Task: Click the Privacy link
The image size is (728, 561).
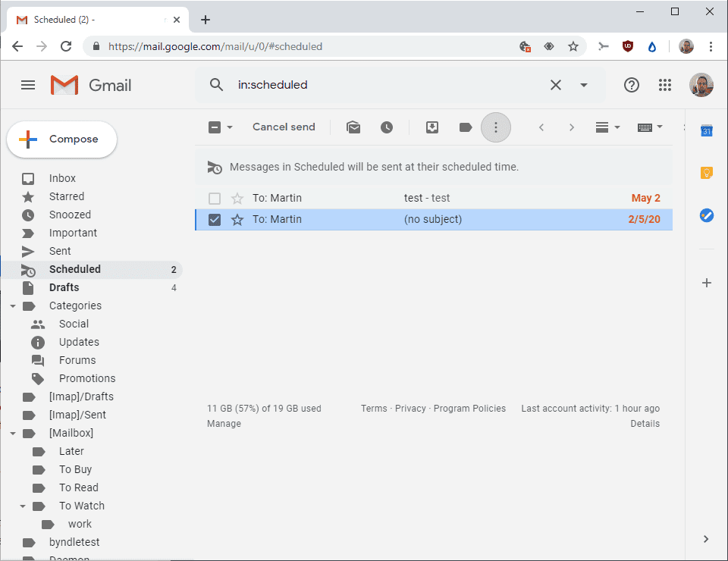Action: point(410,409)
